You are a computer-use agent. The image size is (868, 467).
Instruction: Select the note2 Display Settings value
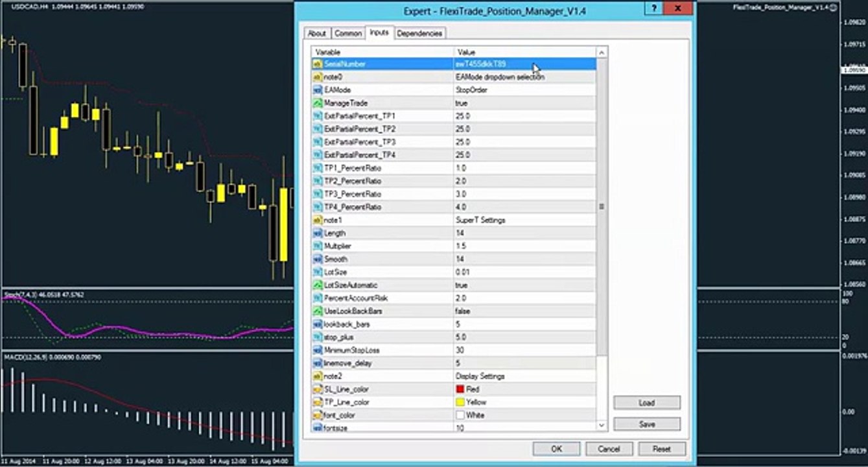click(480, 376)
